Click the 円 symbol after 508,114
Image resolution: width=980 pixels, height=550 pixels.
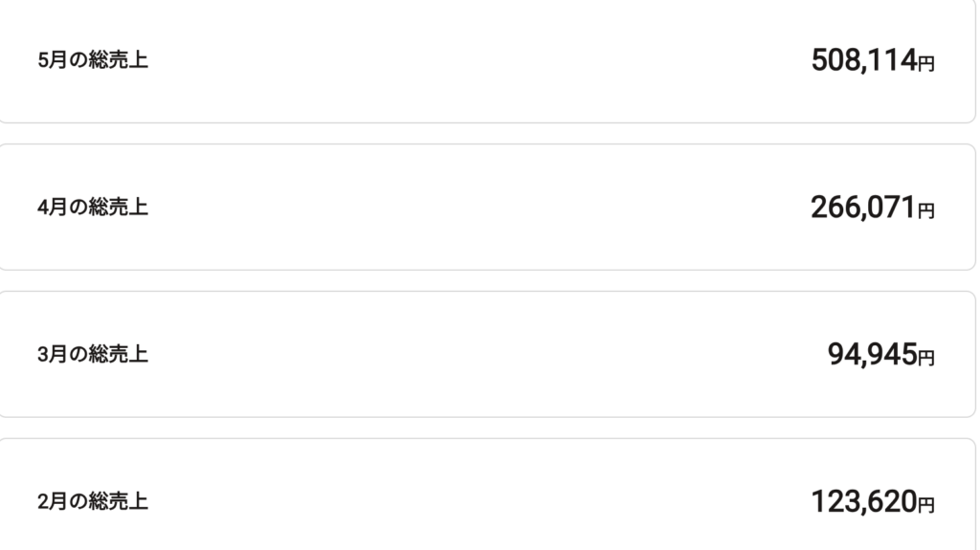925,64
